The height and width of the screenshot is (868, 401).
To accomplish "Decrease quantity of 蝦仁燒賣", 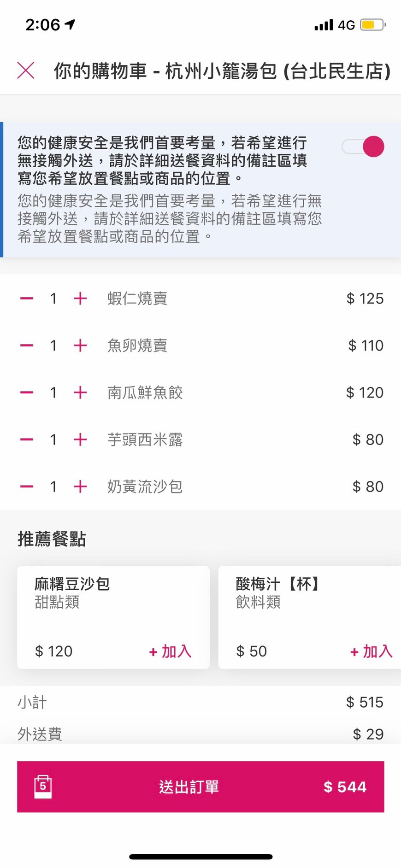I will click(27, 299).
